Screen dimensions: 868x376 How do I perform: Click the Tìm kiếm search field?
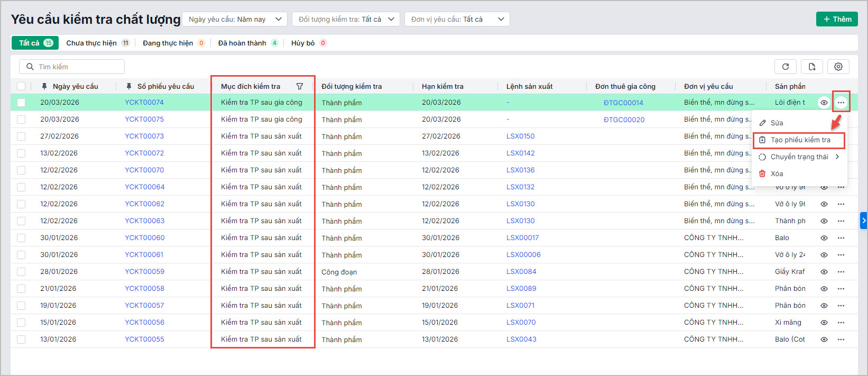pos(72,67)
